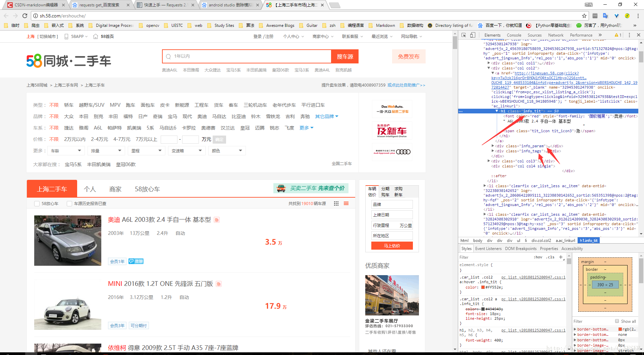Click the 搜车源 search button

tap(345, 56)
